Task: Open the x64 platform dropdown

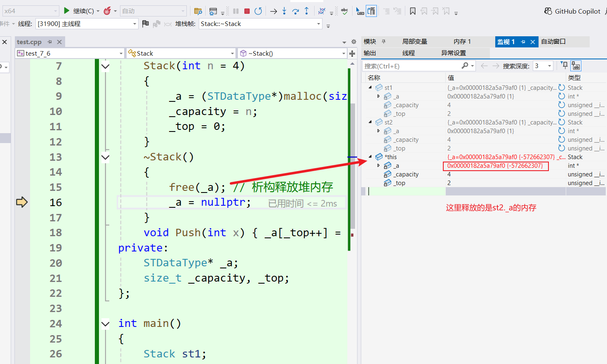Action: (x=31, y=11)
